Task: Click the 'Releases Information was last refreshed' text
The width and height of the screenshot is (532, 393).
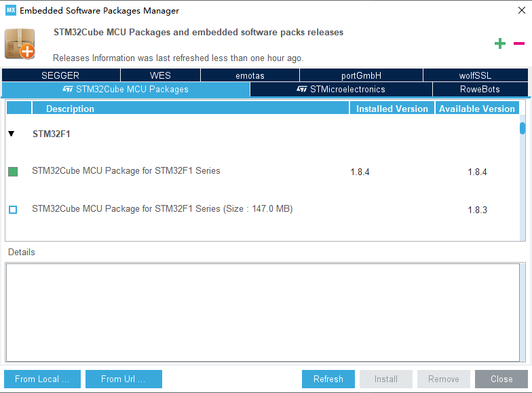Action: coord(178,58)
